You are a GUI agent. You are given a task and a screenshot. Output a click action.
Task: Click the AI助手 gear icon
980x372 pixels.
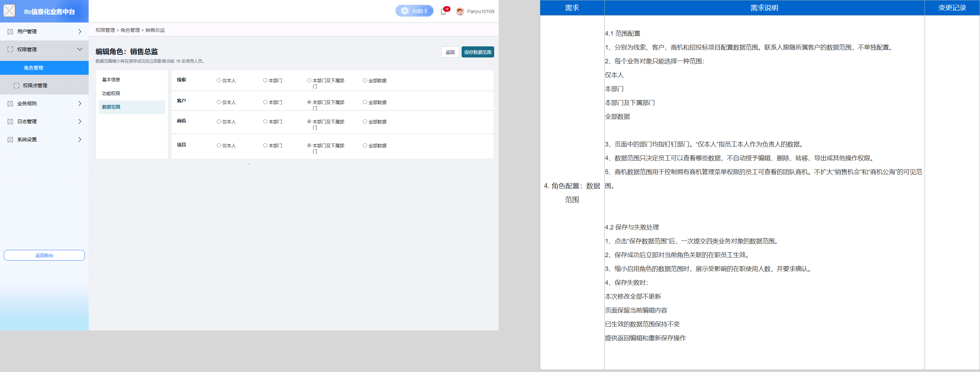pos(405,11)
